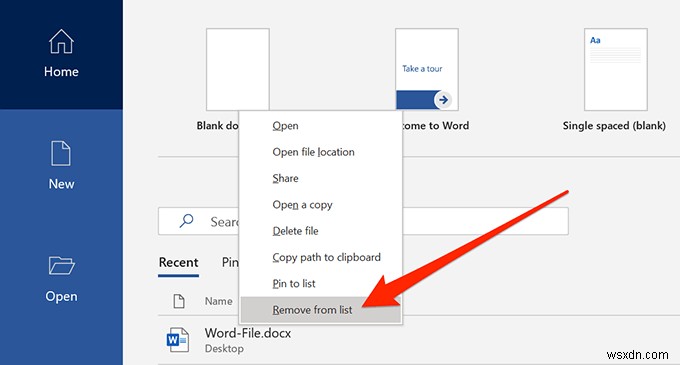The image size is (680, 365).
Task: Click the Open folder icon in sidebar
Action: pos(62,265)
